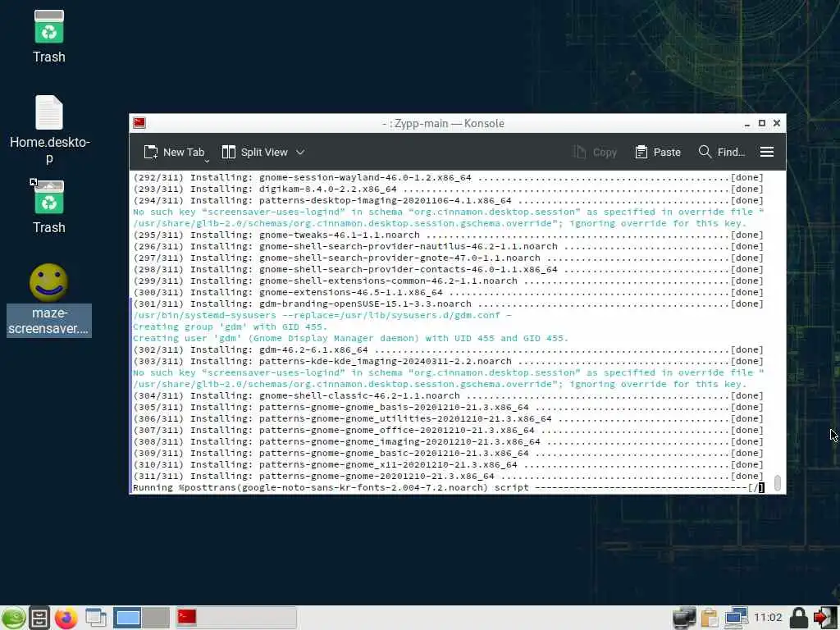This screenshot has height=630, width=840.
Task: Expand the Split View chevron menu
Action: click(300, 152)
